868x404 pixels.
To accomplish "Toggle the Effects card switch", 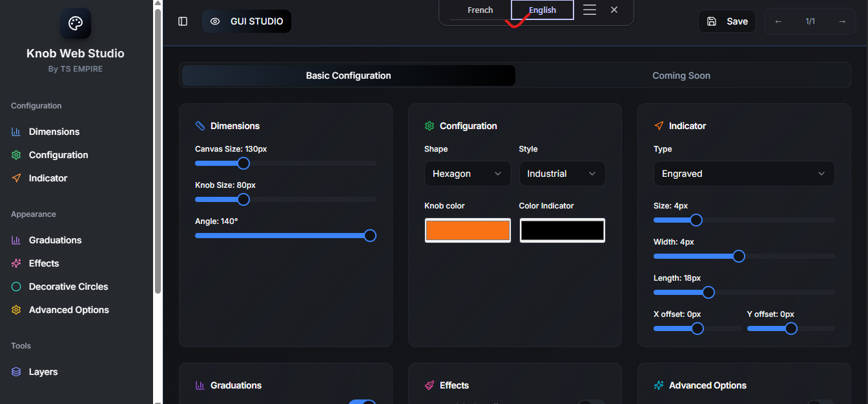I will [x=592, y=401].
